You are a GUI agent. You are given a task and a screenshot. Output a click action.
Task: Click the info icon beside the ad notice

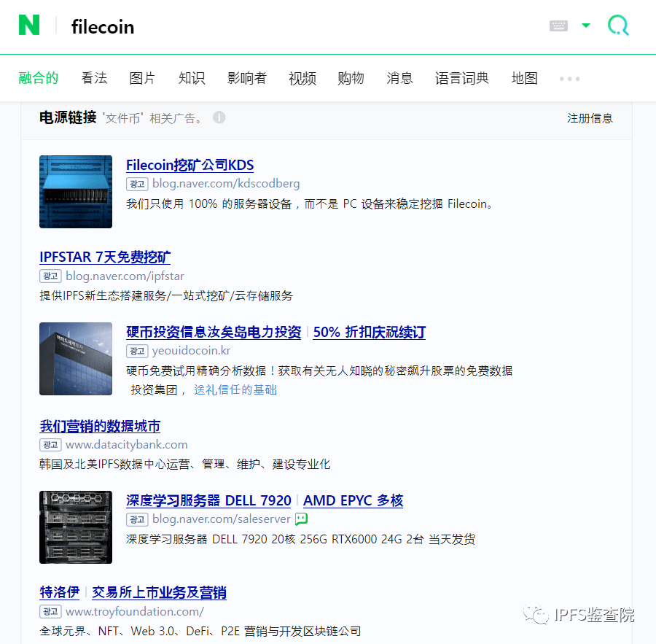click(219, 117)
